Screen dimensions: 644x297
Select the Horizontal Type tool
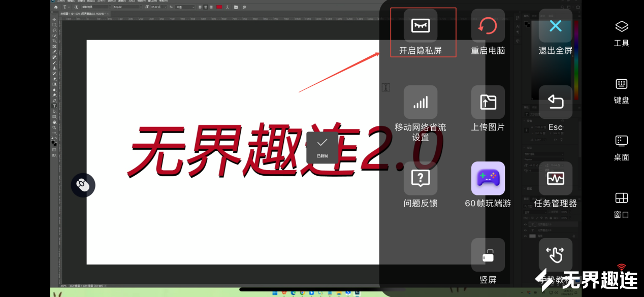(x=54, y=106)
